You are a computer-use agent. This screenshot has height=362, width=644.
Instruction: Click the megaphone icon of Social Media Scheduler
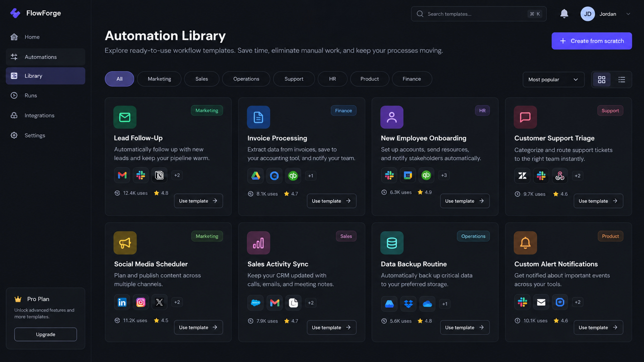click(125, 243)
